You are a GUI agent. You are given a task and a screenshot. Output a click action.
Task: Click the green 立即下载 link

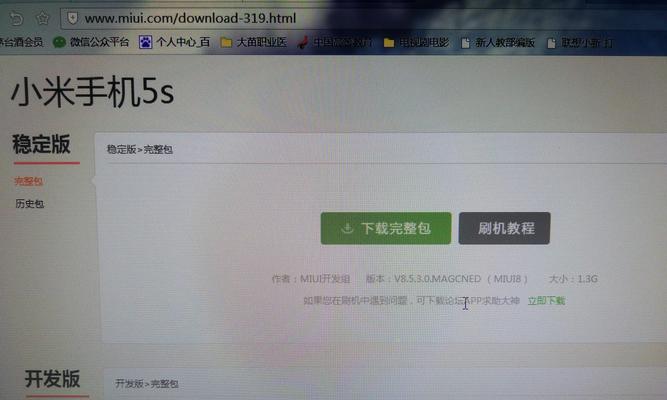(547, 301)
